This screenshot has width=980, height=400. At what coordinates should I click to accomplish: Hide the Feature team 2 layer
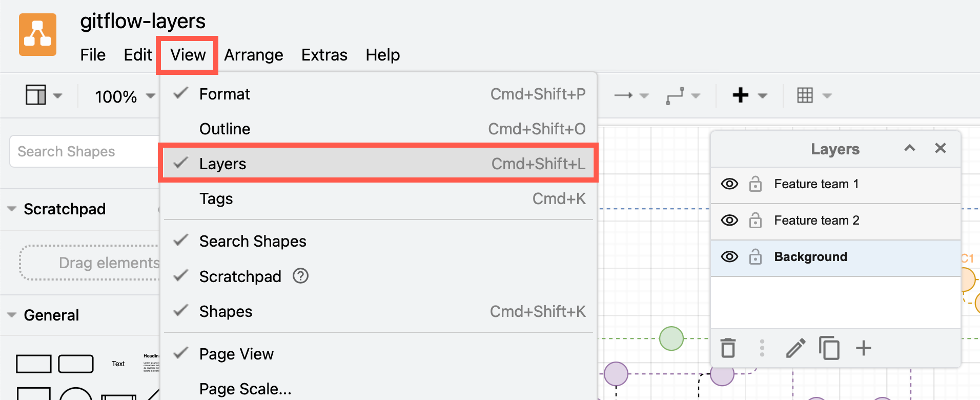click(x=729, y=220)
